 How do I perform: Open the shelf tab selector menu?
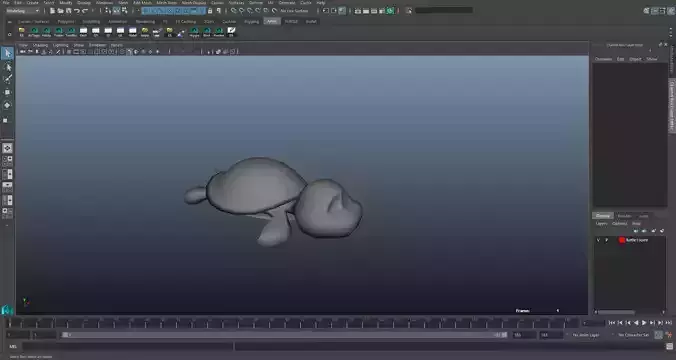[9, 22]
